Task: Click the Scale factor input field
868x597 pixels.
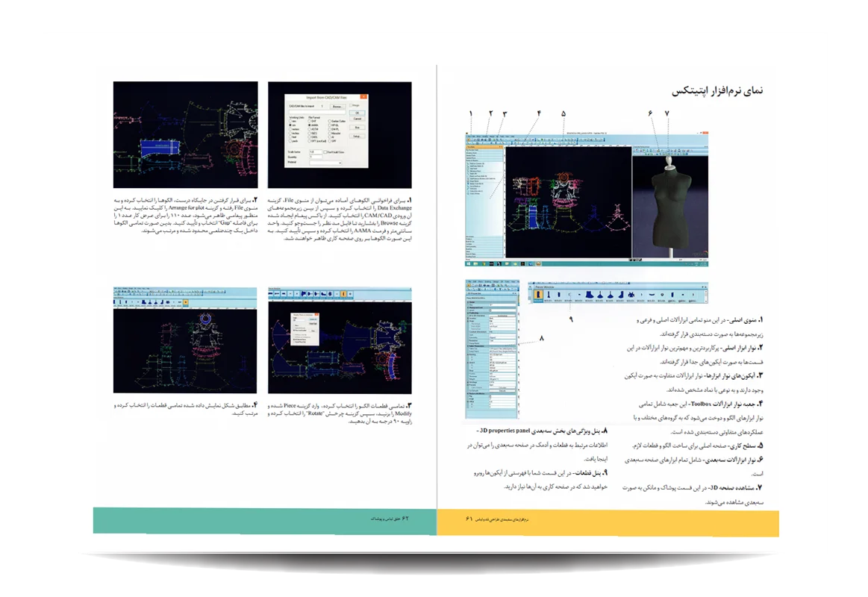Action: tap(316, 151)
